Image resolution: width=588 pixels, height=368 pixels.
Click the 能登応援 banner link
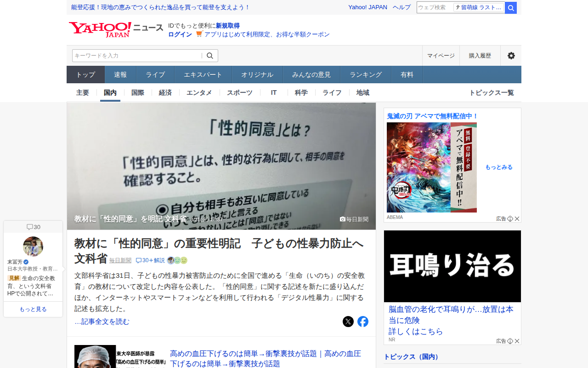pyautogui.click(x=161, y=7)
